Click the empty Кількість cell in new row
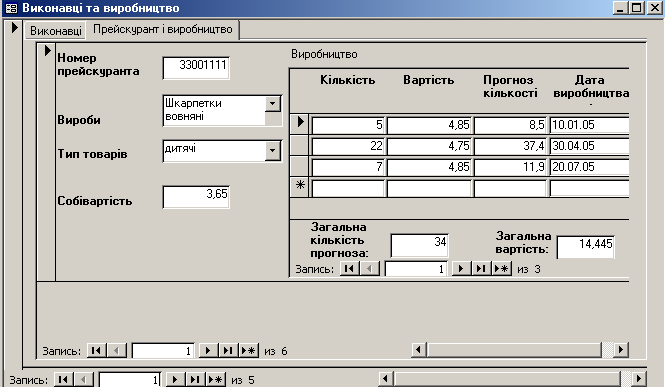The height and width of the screenshot is (387, 665). click(348, 188)
